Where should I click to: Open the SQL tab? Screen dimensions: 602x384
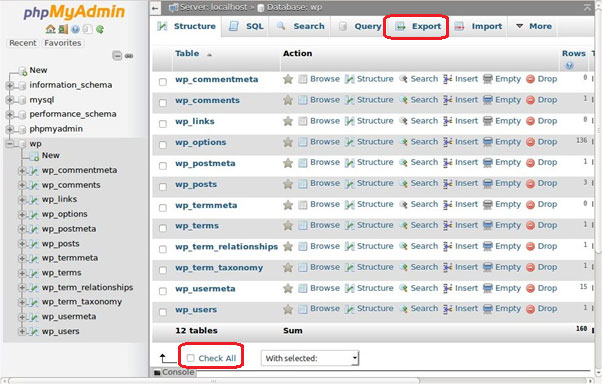point(246,26)
